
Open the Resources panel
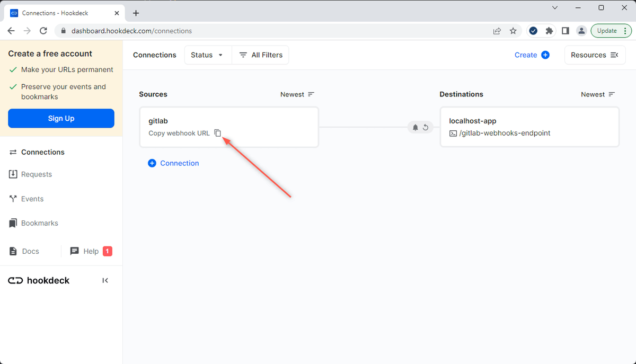(595, 55)
